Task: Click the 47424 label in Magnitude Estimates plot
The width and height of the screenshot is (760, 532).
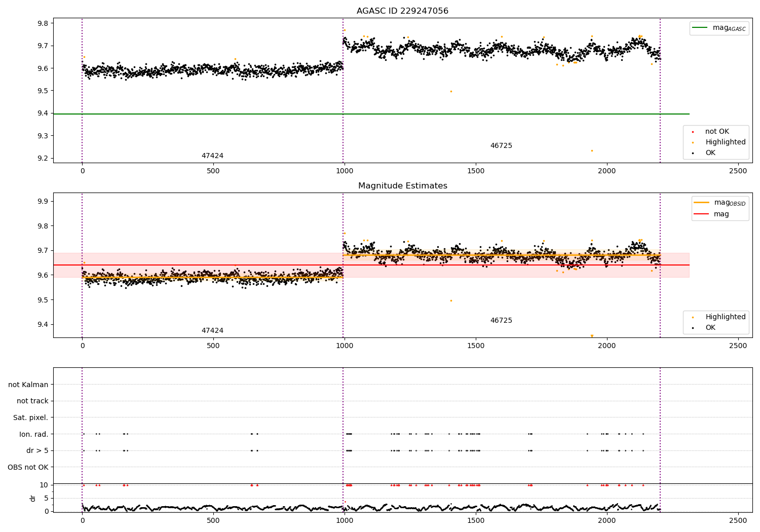Action: click(x=212, y=331)
